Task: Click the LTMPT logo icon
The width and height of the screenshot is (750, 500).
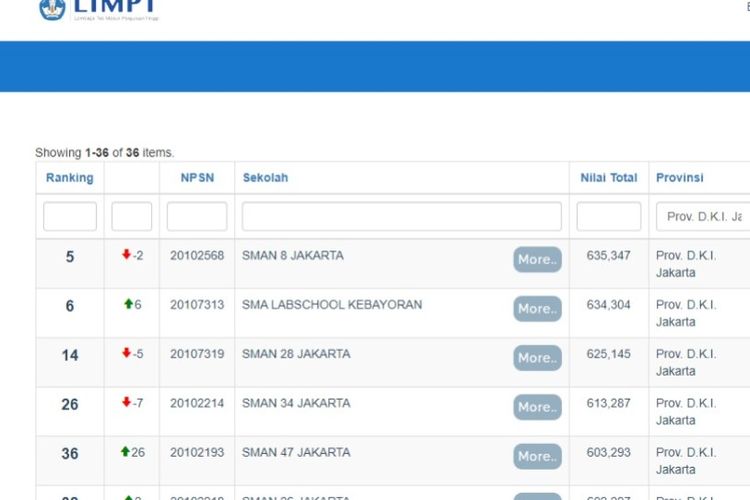Action: point(53,9)
